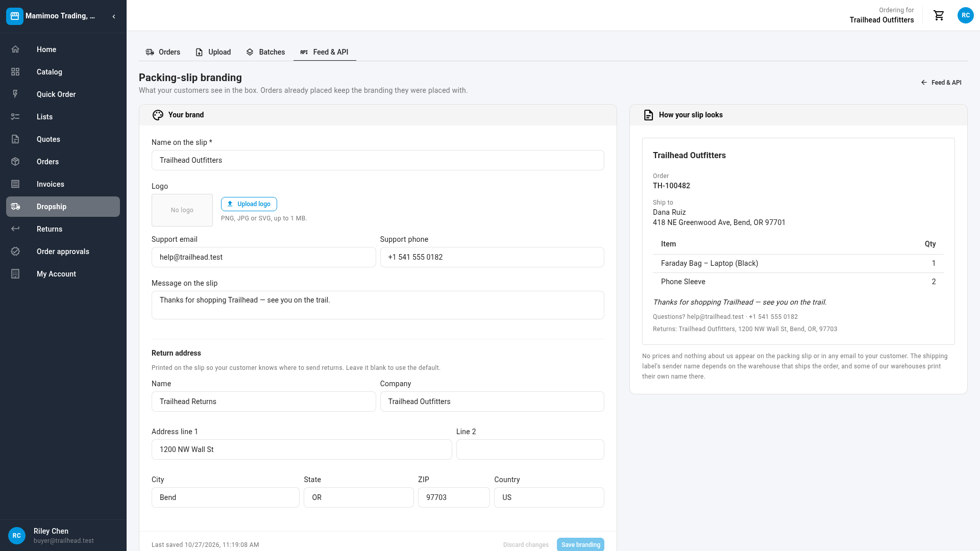
Task: Click Faraday Bag – Laptop (Black) row
Action: click(x=798, y=263)
